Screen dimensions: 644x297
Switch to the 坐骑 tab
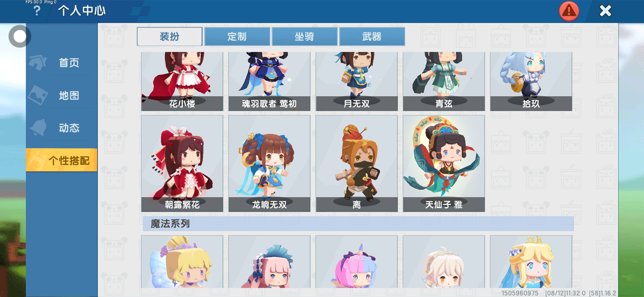pos(304,36)
